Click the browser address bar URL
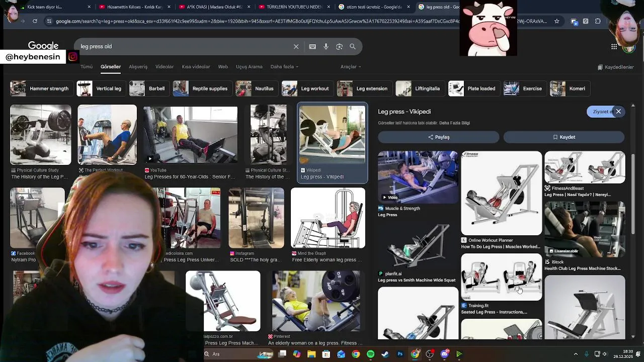The image size is (644, 362). [x=302, y=21]
